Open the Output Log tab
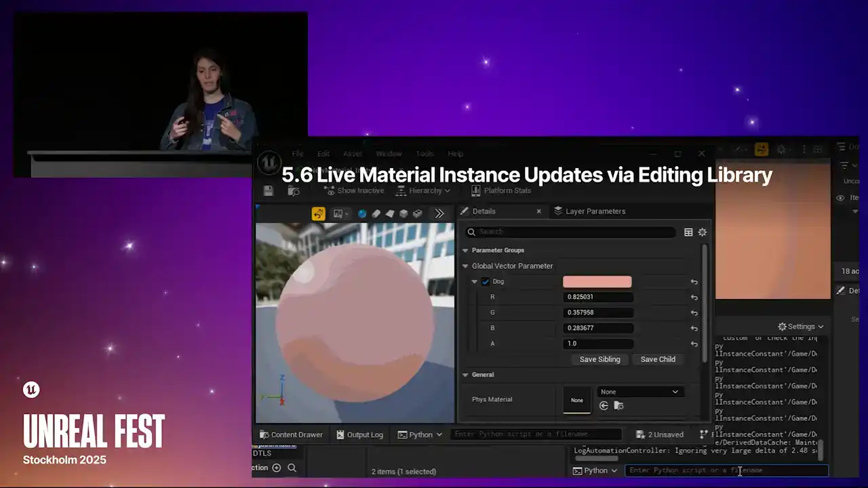The image size is (868, 488). [359, 434]
